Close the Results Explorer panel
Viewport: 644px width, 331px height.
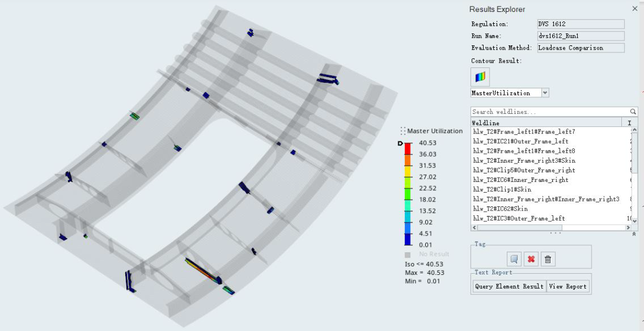coord(634,9)
